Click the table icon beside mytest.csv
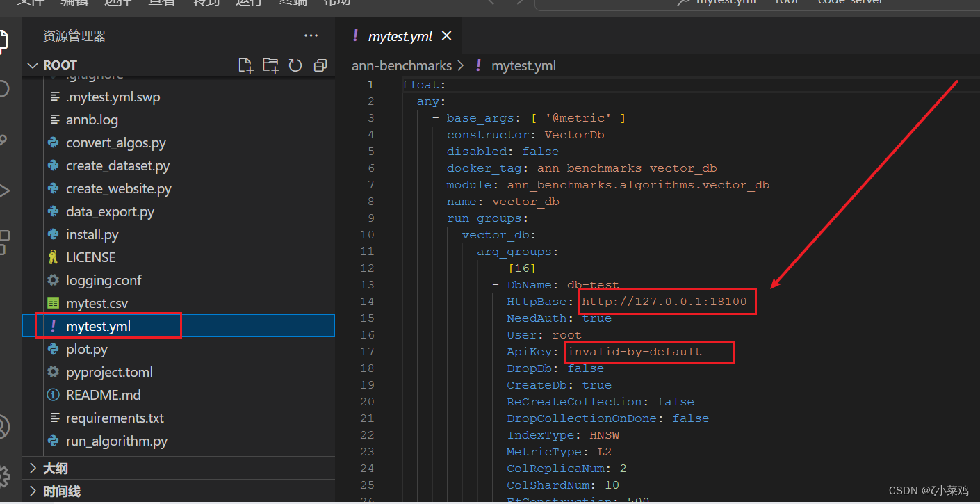The height and width of the screenshot is (504, 980). (x=53, y=303)
